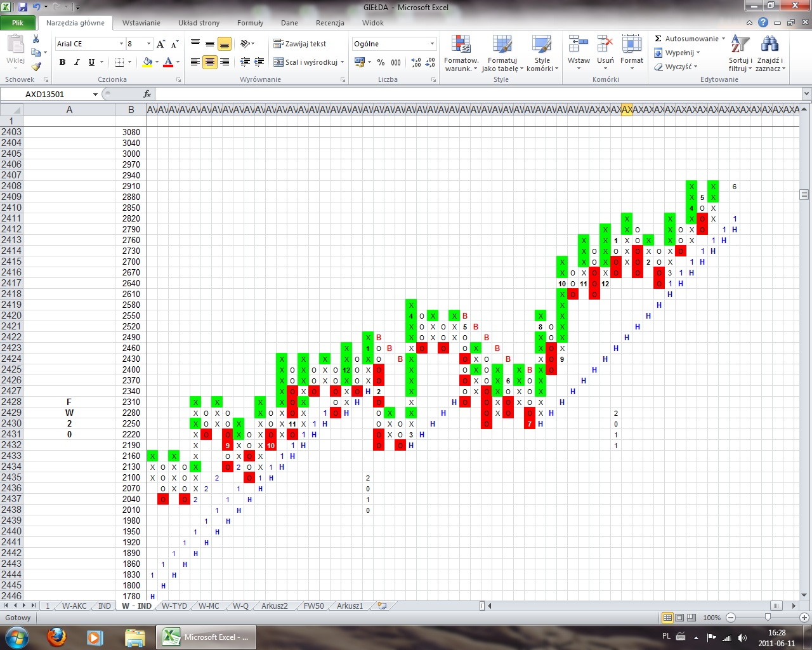Screen dimensions: 812x650
Task: Open Znajdź i zaznacz binoculars
Action: click(770, 53)
